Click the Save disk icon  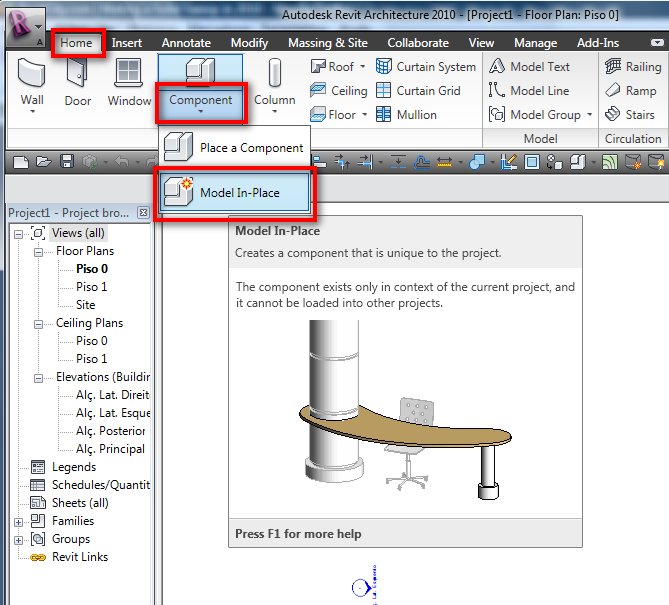[x=67, y=162]
